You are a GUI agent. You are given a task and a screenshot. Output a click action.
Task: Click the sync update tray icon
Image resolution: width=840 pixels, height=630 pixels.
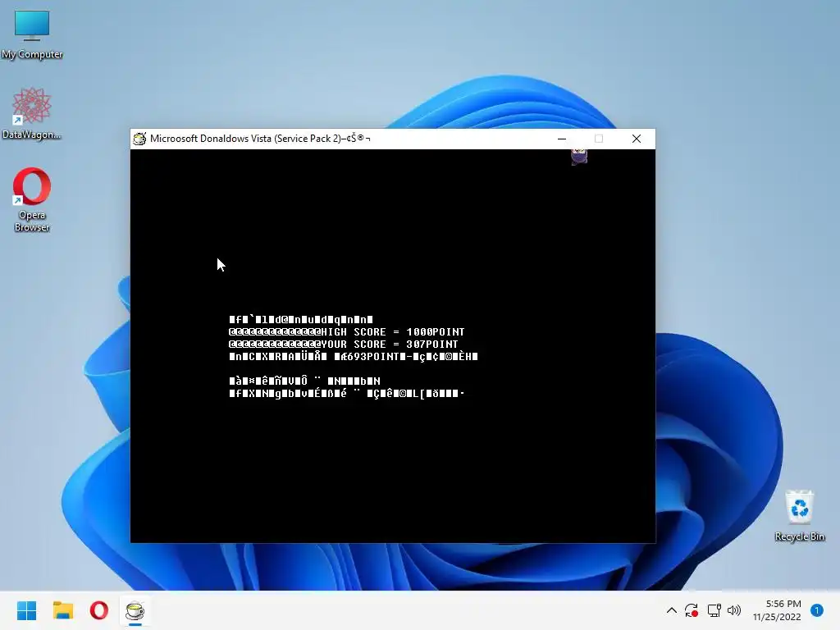[x=691, y=610]
